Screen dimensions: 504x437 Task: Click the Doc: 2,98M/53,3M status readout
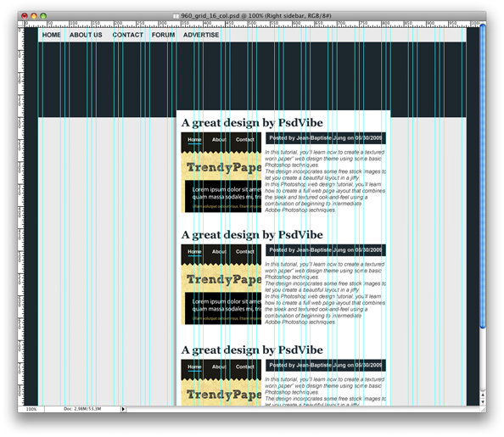82,409
